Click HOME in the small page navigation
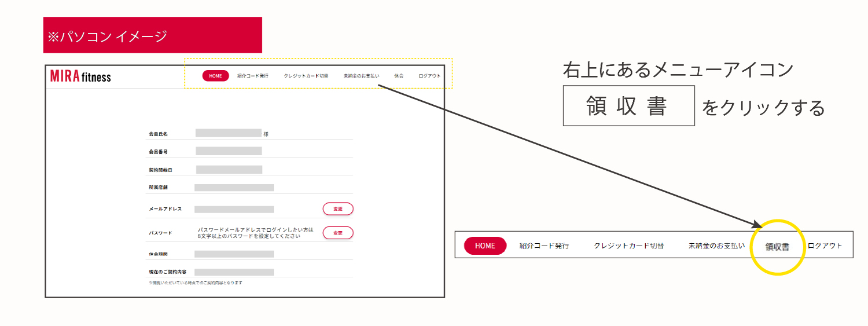868x326 pixels. pyautogui.click(x=215, y=76)
